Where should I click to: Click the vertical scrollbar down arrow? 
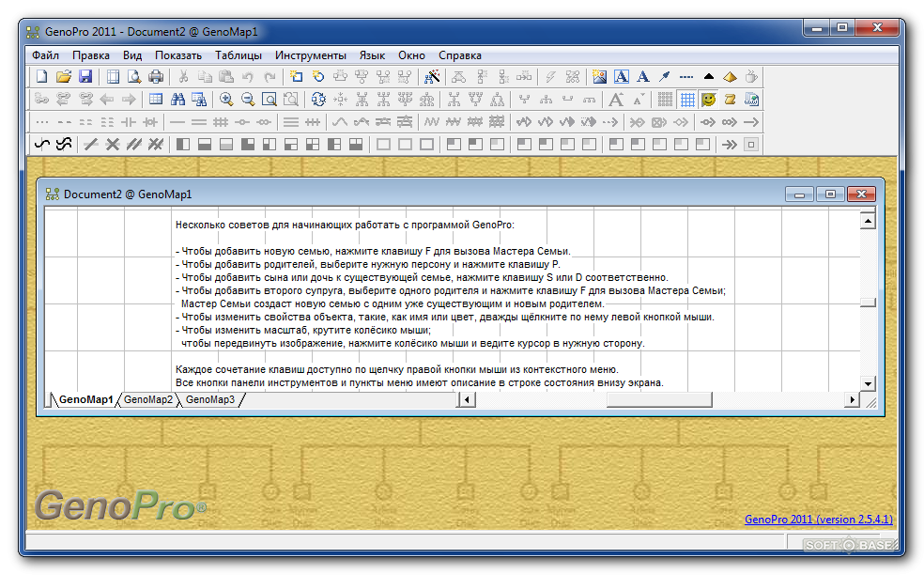[x=868, y=383]
